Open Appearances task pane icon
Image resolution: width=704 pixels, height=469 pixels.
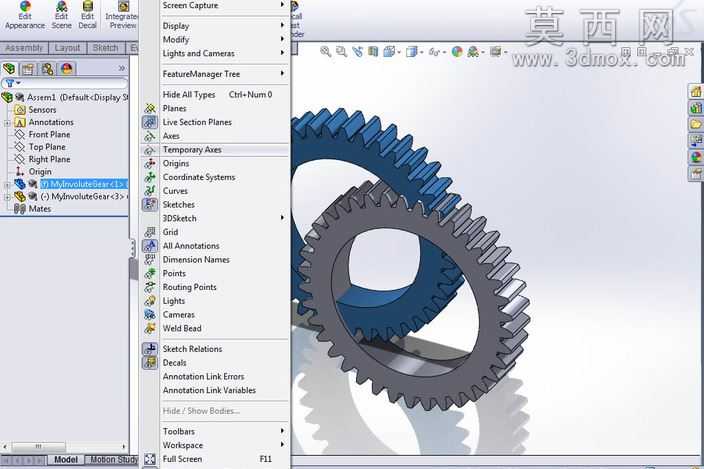pyautogui.click(x=696, y=157)
